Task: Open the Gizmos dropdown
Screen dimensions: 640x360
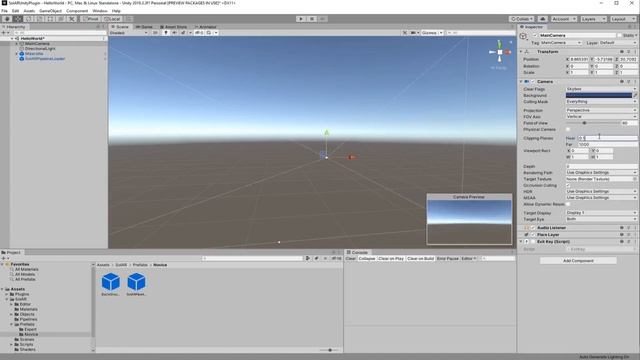Action: click(x=432, y=33)
